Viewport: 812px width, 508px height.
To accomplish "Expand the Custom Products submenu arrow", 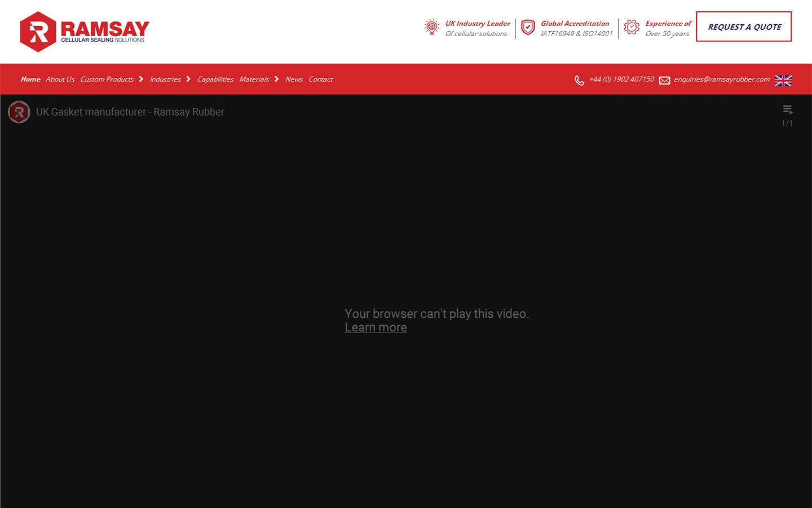I will [141, 79].
